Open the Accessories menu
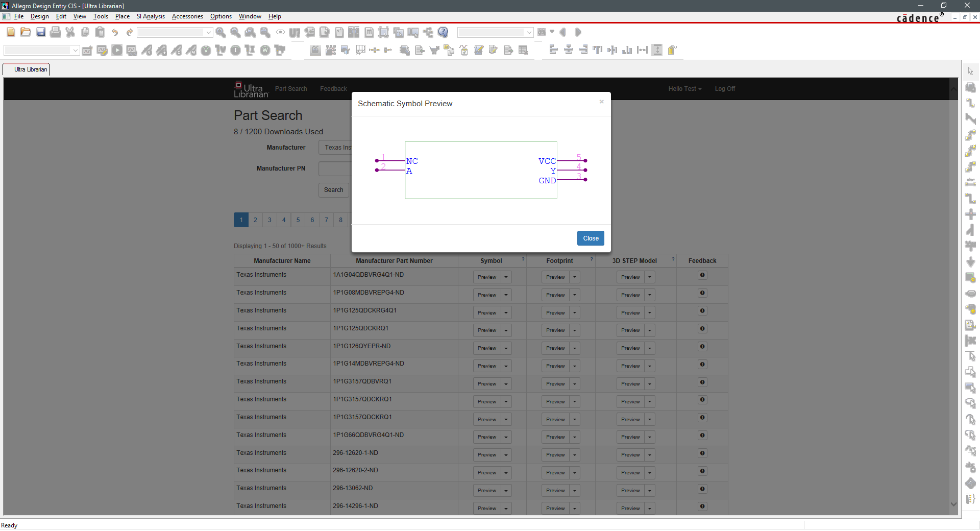Screen dimensions: 980x531 coord(187,16)
